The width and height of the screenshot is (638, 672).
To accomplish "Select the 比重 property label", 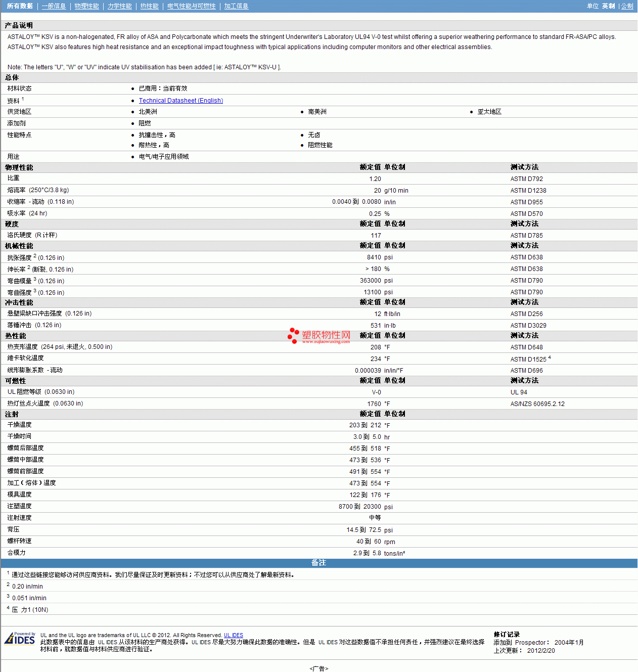I will (x=14, y=178).
